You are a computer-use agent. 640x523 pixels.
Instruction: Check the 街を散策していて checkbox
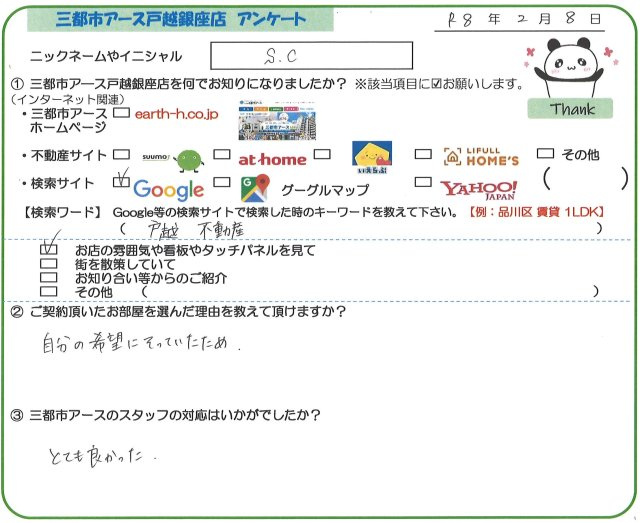click(49, 263)
